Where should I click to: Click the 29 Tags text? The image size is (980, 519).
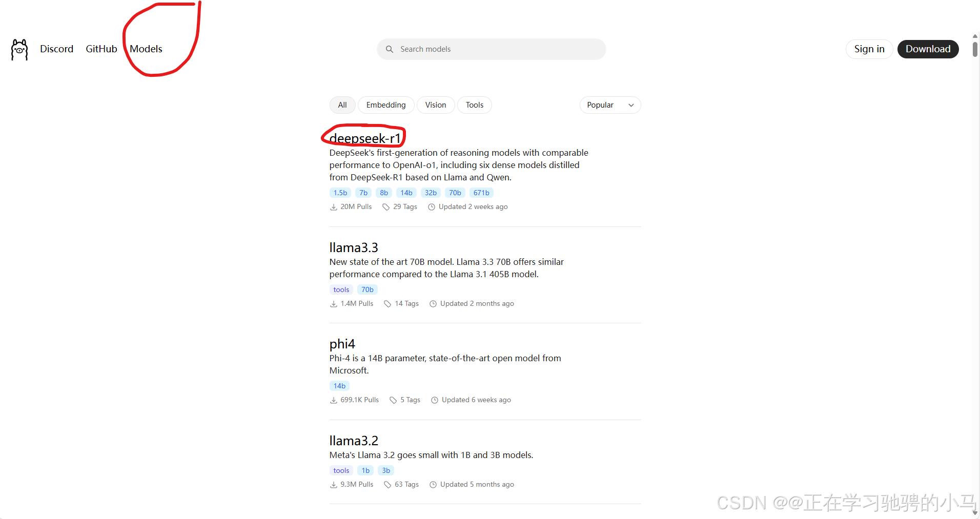[405, 207]
